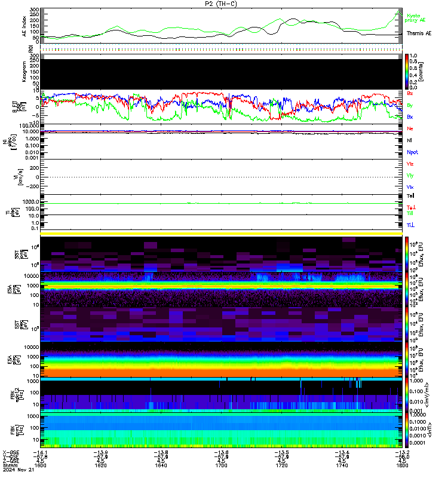Select the green "Viy" legend label
The width and height of the screenshot is (448, 478).
pos(410,176)
